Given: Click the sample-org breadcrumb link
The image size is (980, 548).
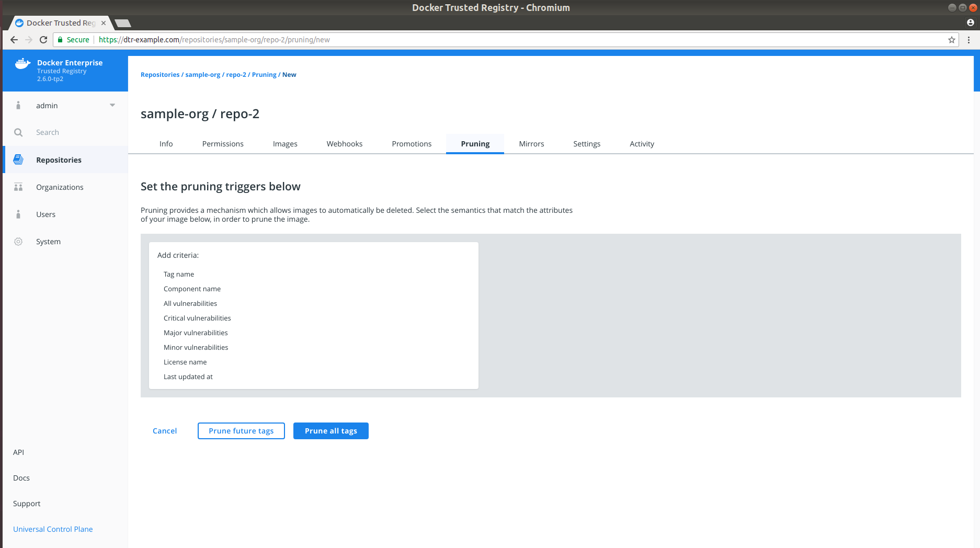Looking at the screenshot, I should [202, 75].
